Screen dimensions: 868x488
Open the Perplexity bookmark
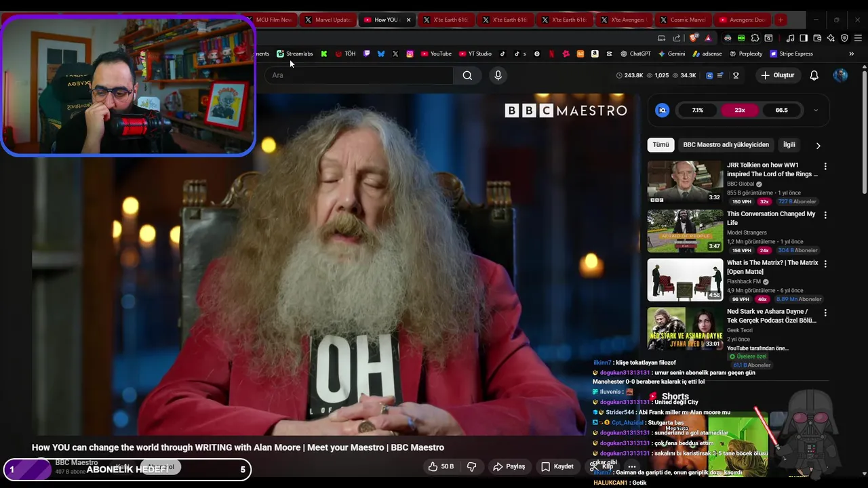tap(746, 54)
